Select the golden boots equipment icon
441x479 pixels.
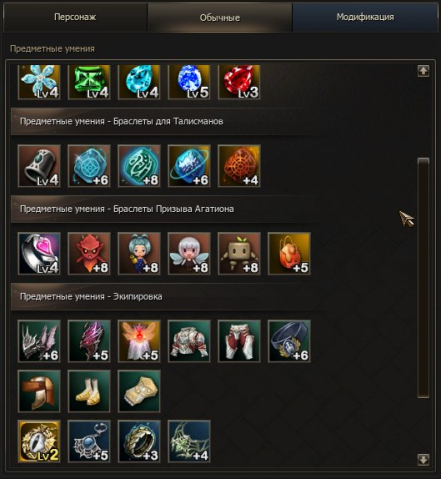coord(89,391)
